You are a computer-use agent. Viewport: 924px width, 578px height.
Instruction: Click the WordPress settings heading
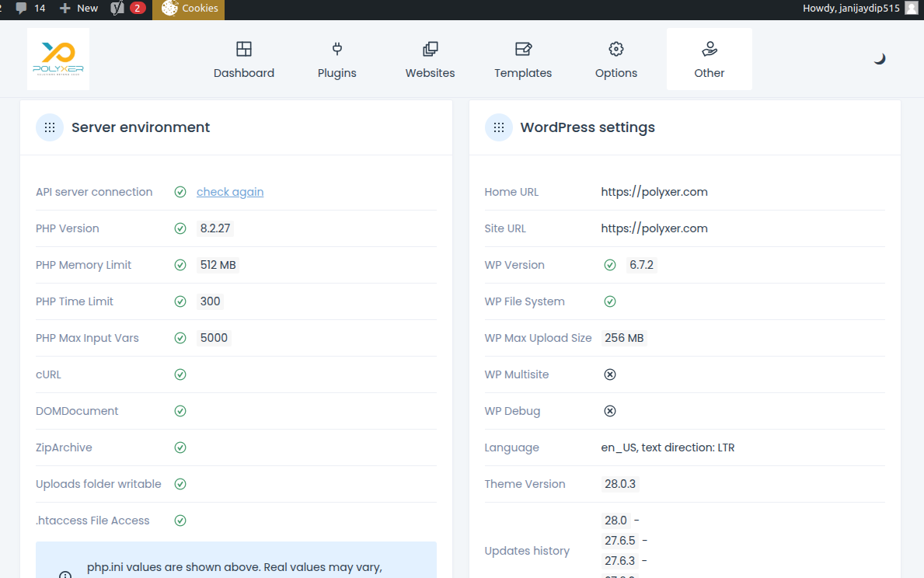[x=588, y=127]
